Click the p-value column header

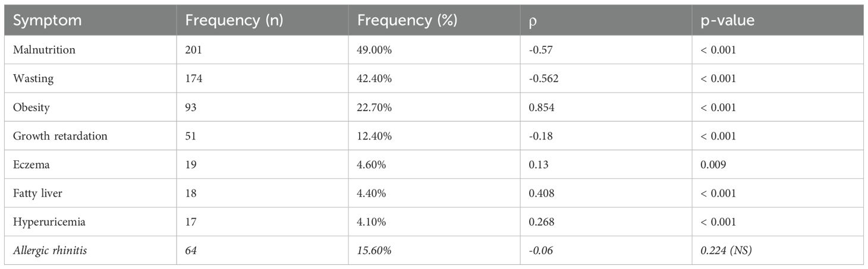point(725,20)
